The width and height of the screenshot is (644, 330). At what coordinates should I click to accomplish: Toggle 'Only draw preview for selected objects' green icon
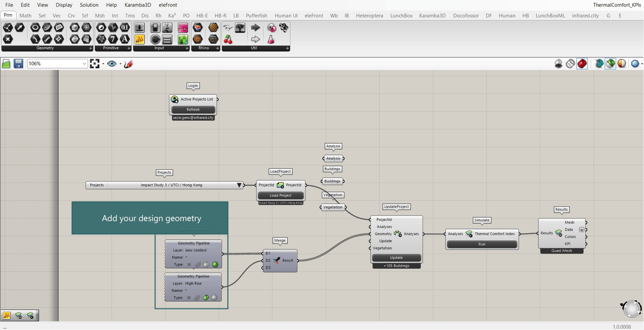[611, 64]
